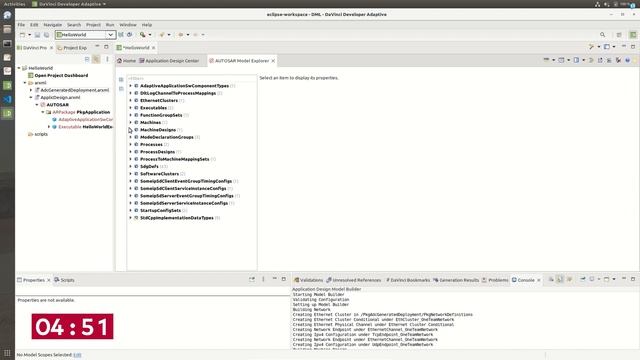
Task: Click Show Applications grid in dock
Action: pyautogui.click(x=7, y=353)
